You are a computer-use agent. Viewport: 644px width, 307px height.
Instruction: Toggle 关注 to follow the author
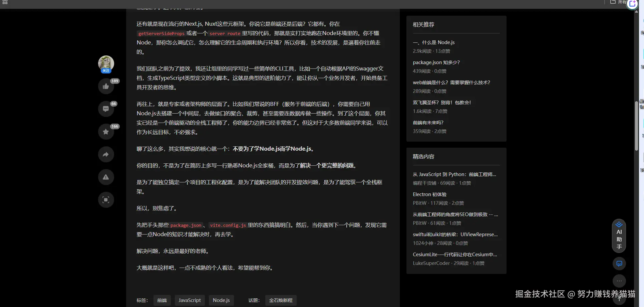click(106, 70)
